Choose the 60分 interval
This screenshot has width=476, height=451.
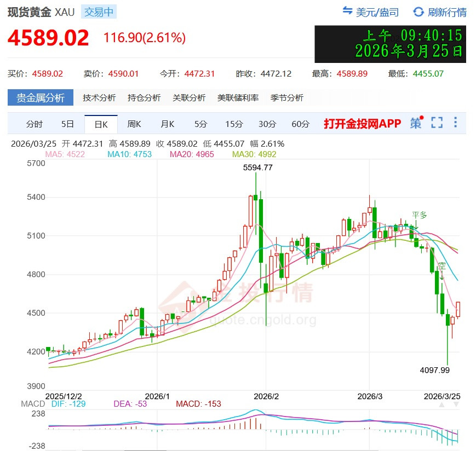(300, 124)
